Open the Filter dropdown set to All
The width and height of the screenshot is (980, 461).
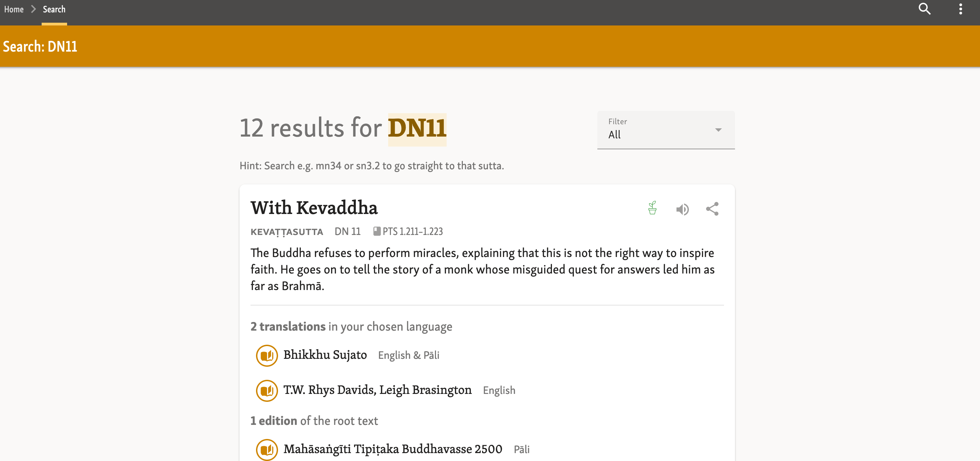coord(666,130)
